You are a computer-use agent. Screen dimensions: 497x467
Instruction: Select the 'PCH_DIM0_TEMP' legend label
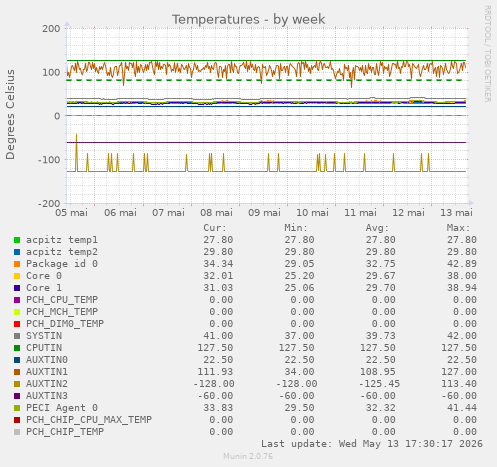click(x=65, y=324)
